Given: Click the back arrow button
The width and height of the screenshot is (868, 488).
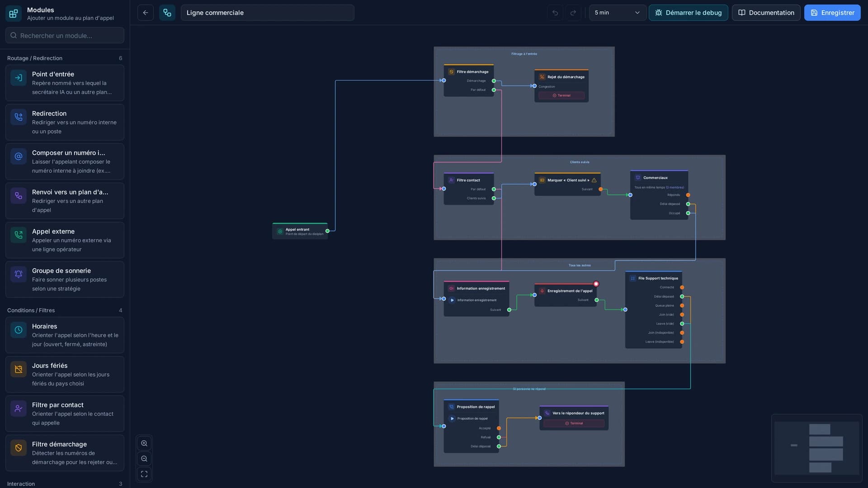Looking at the screenshot, I should (x=146, y=13).
